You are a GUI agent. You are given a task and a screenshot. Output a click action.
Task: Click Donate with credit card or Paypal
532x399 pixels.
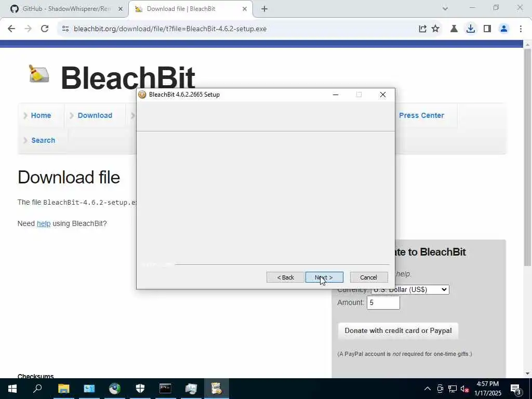[x=398, y=331]
